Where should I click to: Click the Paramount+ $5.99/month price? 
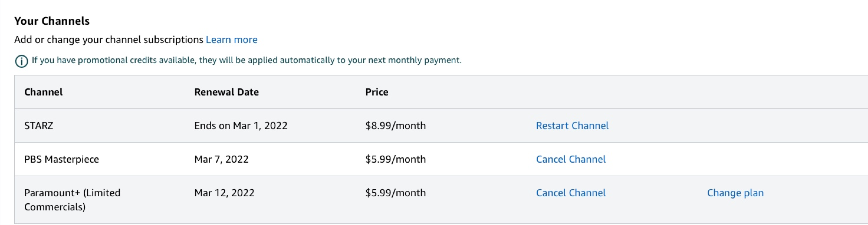click(395, 193)
